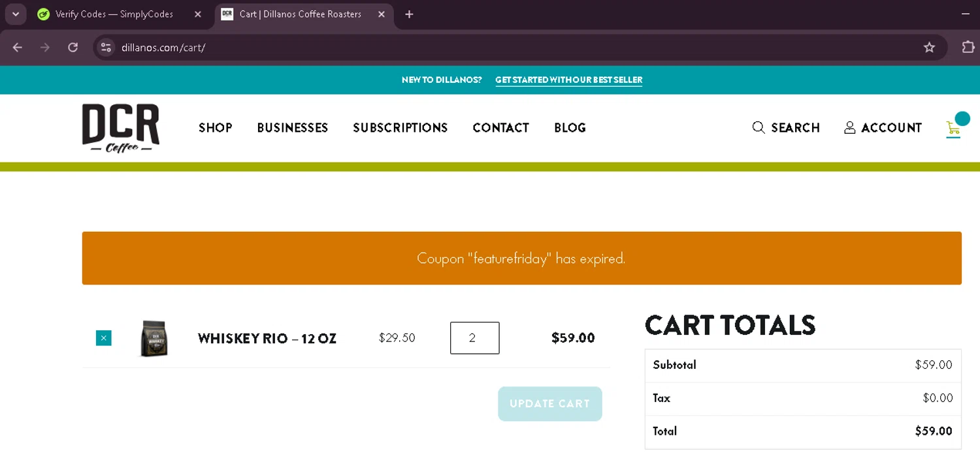Open the shopping cart icon

click(x=954, y=128)
